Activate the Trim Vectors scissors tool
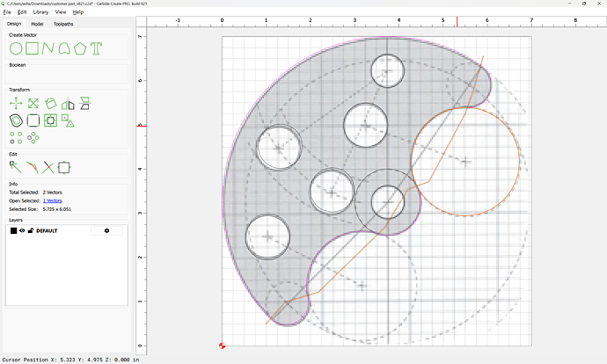Screen dimensions: 607x364 (x=48, y=168)
